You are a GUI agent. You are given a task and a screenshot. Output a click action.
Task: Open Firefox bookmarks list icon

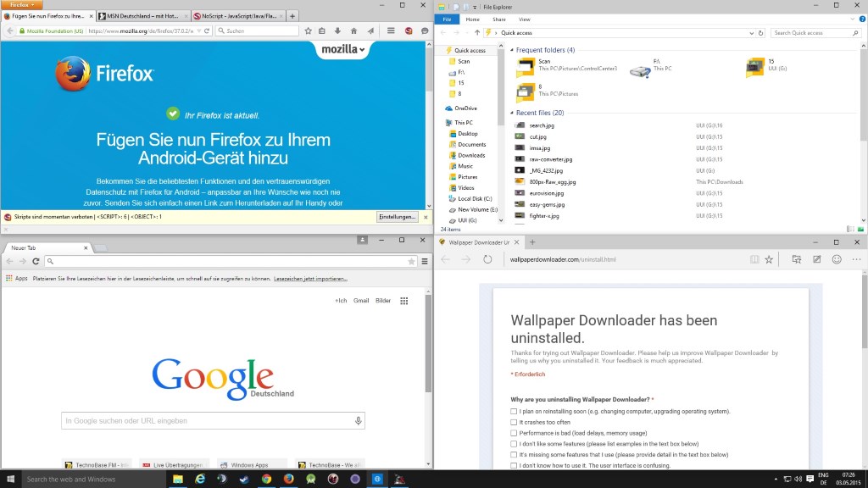[322, 31]
